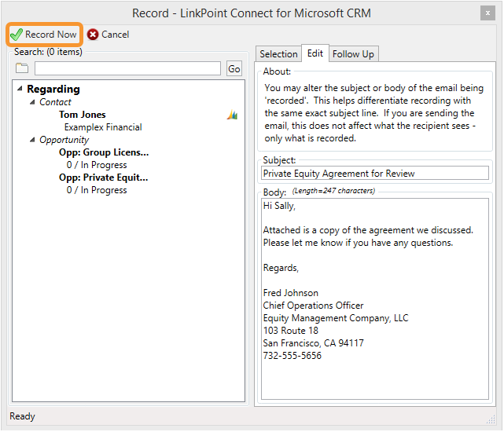Click the Length=247 characters label
The width and height of the screenshot is (504, 432).
click(x=333, y=191)
